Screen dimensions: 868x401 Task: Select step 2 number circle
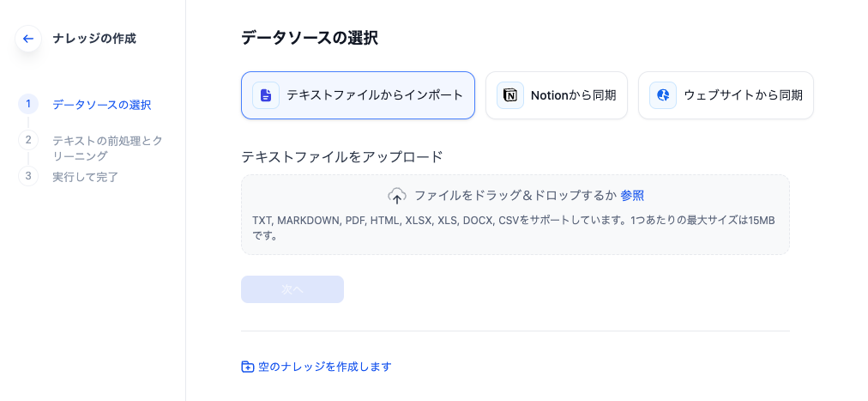pyautogui.click(x=28, y=139)
